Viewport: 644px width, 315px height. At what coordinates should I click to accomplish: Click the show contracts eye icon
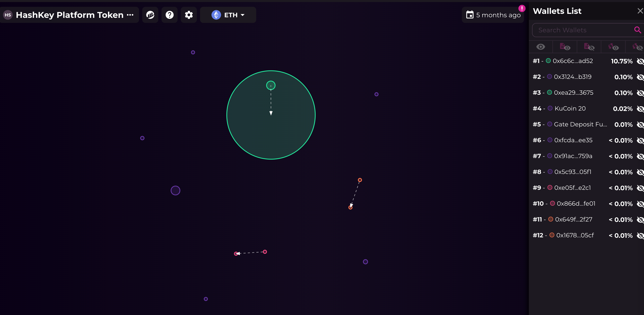565,47
